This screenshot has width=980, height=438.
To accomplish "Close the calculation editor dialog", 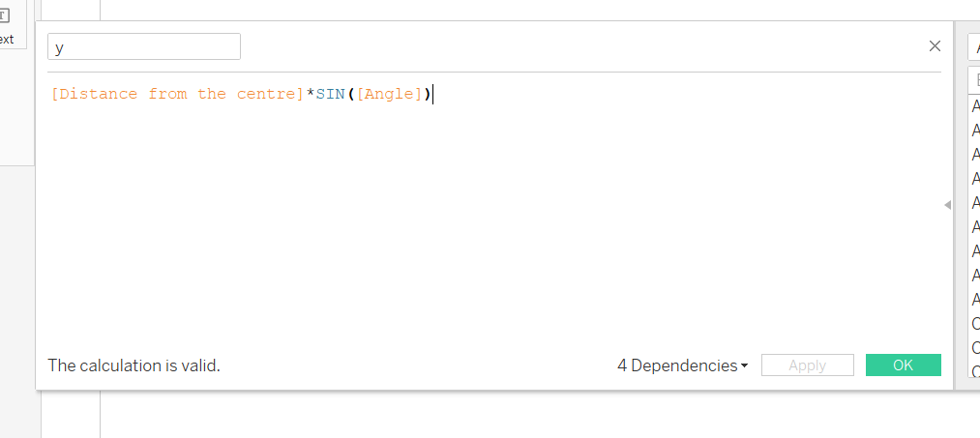I will coord(935,45).
